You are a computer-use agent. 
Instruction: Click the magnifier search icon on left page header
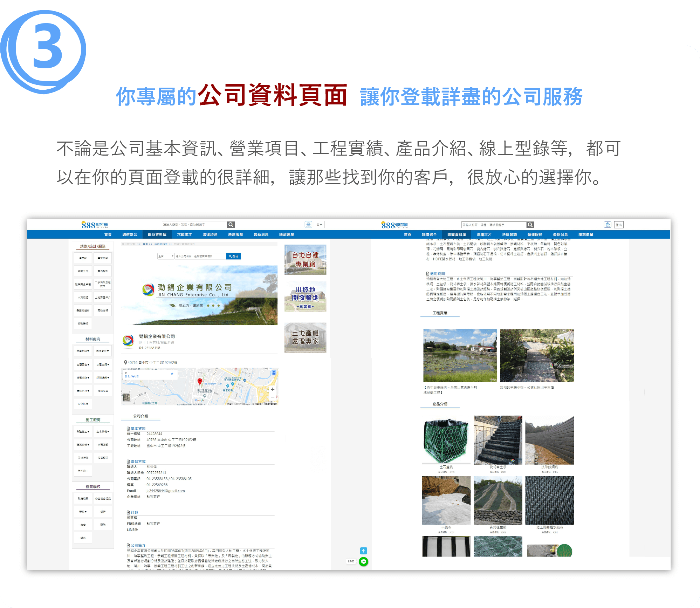231,225
